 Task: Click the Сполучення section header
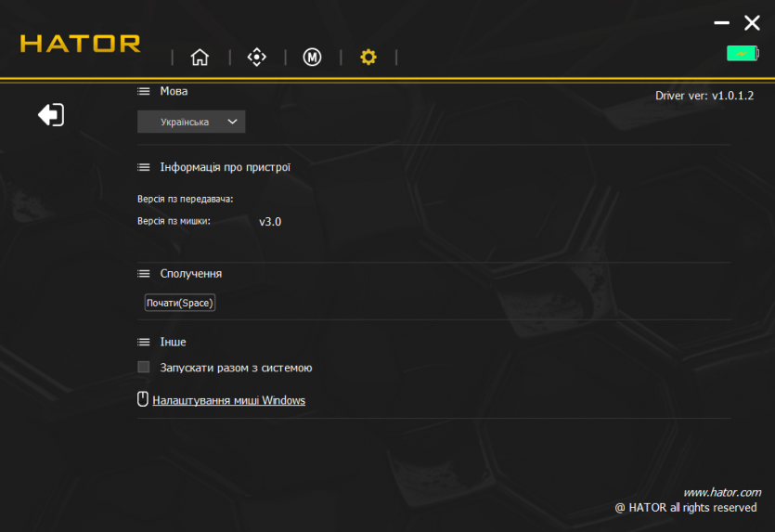coord(190,274)
